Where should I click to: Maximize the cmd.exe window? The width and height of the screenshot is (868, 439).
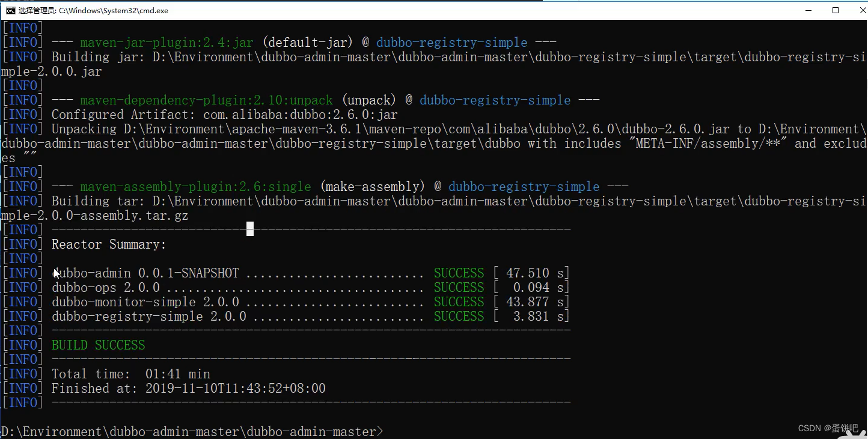[836, 10]
